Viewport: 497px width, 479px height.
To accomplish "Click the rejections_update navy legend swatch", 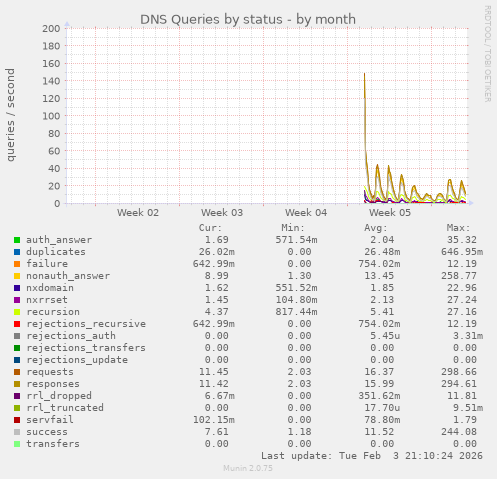I will point(17,360).
